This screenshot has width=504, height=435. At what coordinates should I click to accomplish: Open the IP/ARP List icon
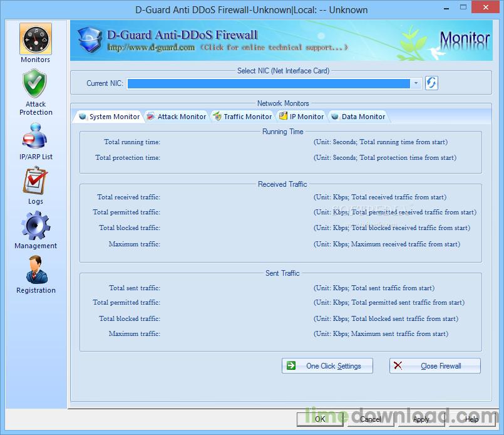pyautogui.click(x=35, y=136)
